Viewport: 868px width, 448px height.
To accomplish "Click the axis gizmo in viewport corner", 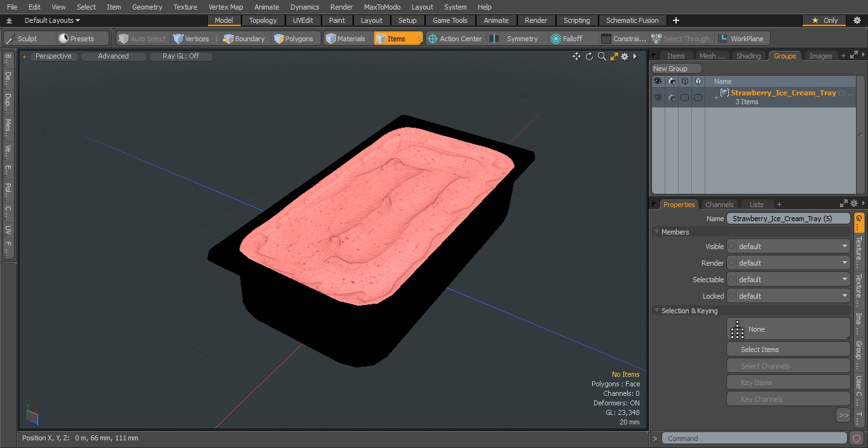I will tap(32, 414).
